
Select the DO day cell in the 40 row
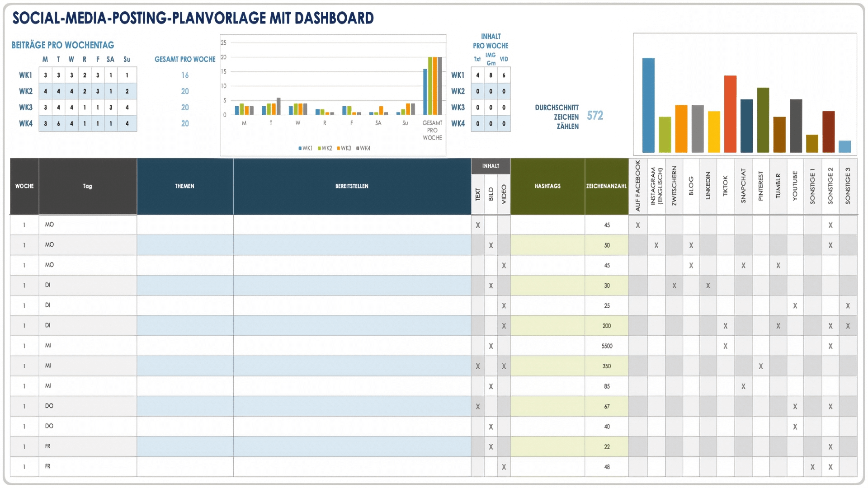(88, 427)
